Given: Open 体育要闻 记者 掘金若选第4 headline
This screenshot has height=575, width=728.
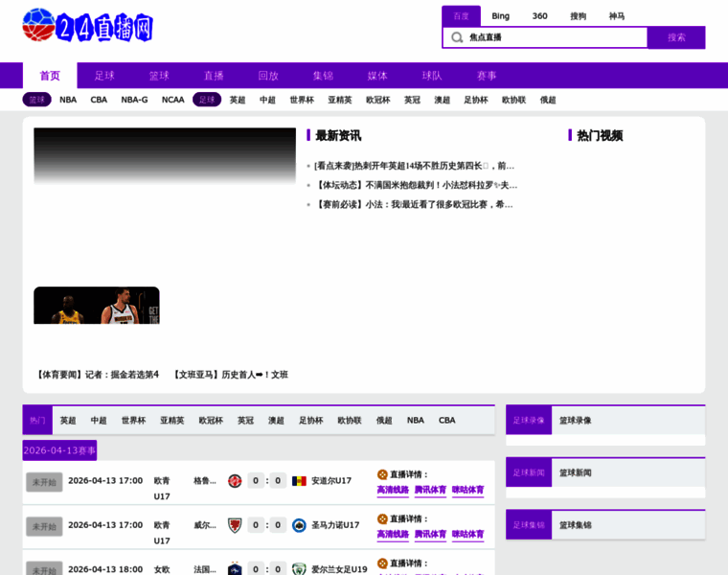Looking at the screenshot, I should [98, 375].
